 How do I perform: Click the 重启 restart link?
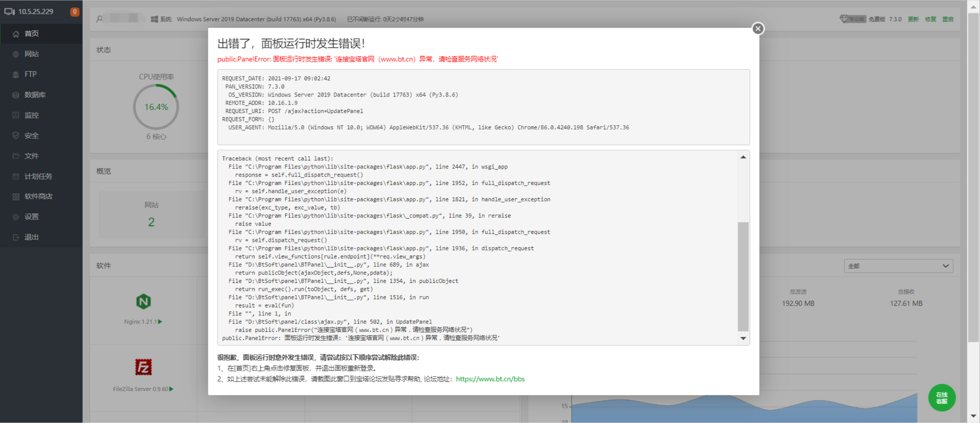[x=948, y=19]
